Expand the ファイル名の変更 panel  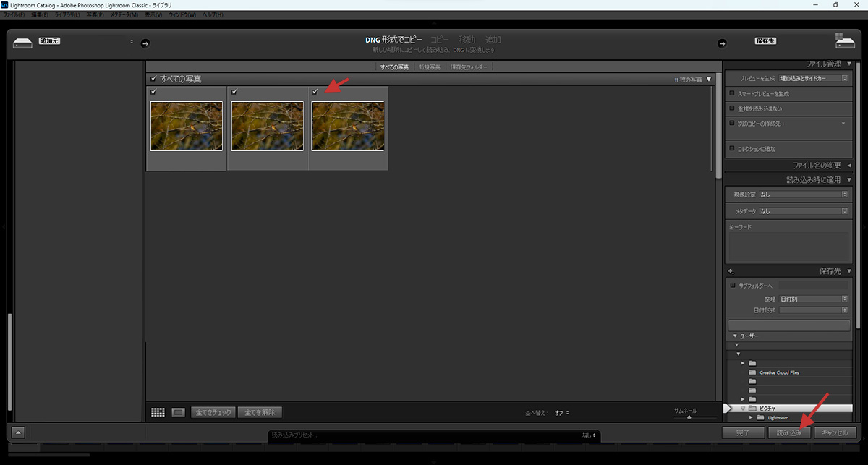click(x=848, y=166)
